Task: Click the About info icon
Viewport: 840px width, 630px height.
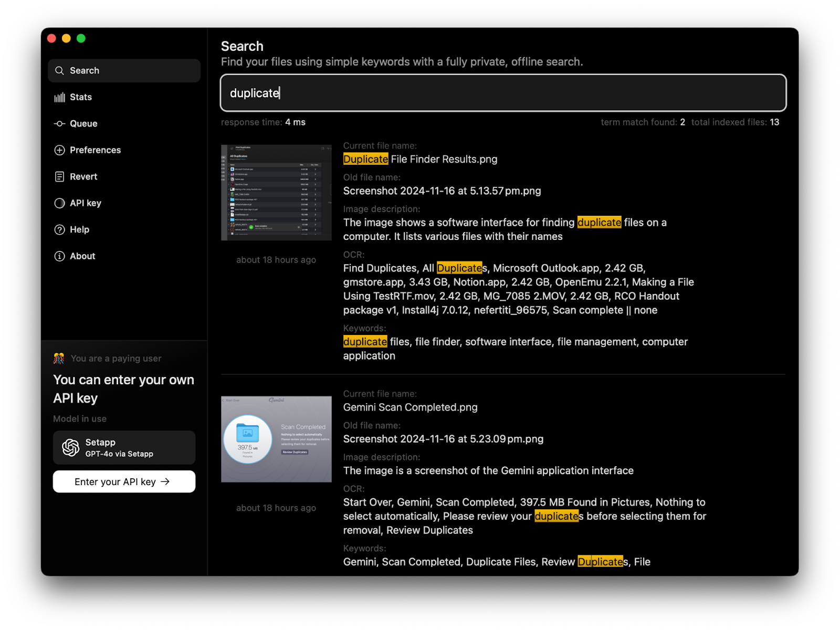Action: [x=59, y=256]
